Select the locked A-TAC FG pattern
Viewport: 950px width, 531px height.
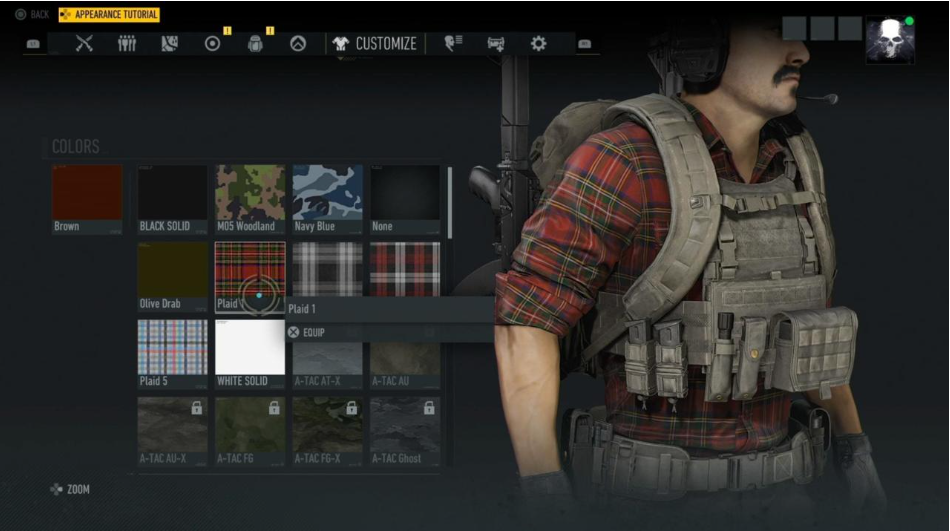(x=250, y=432)
